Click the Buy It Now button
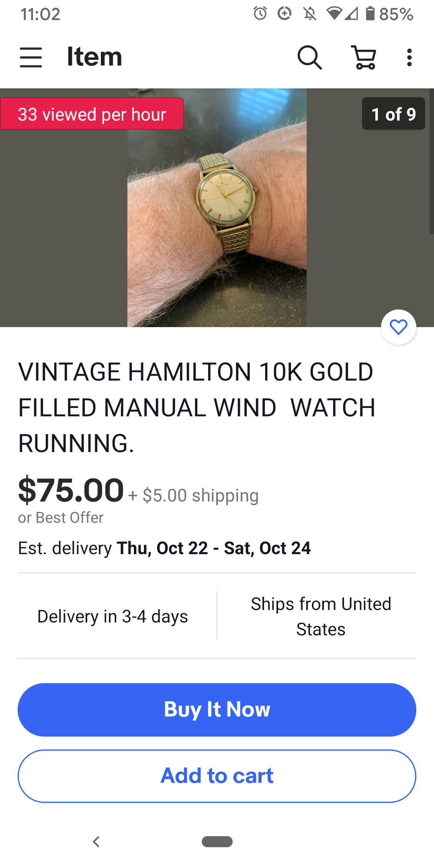434x868 pixels. tap(217, 710)
